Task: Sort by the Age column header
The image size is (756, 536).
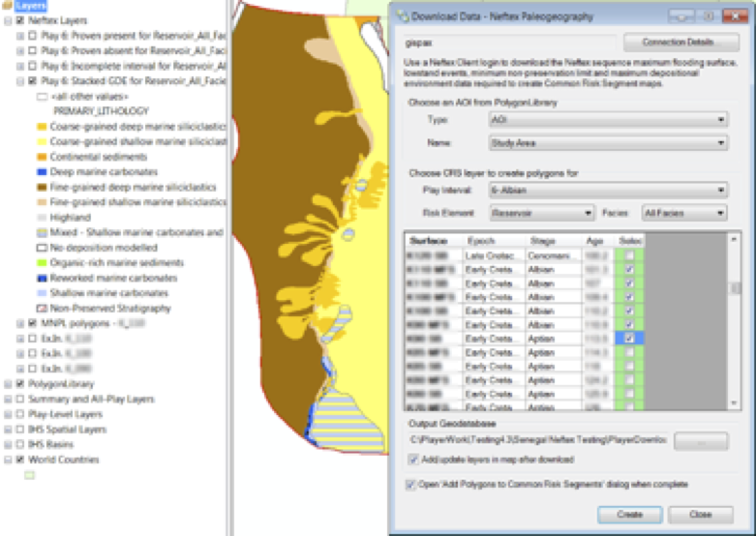Action: coord(598,241)
